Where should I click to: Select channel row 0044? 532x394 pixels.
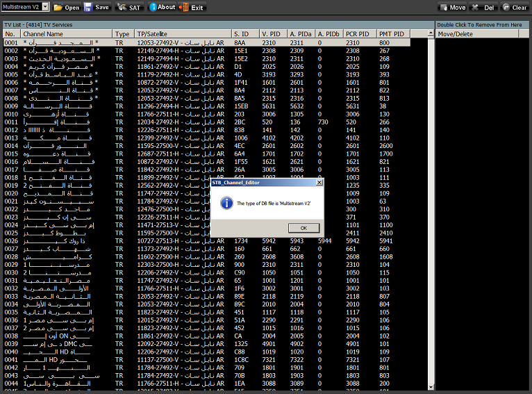click(207, 384)
